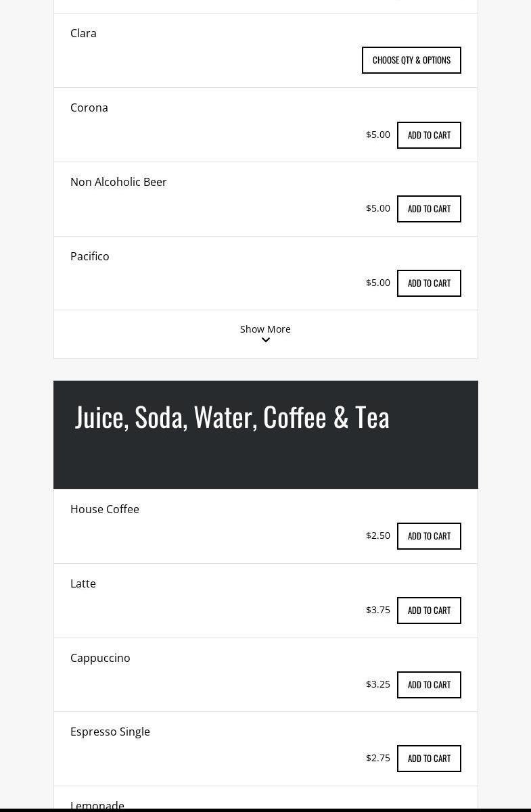Select the Clara item name
531x812 pixels.
[83, 33]
